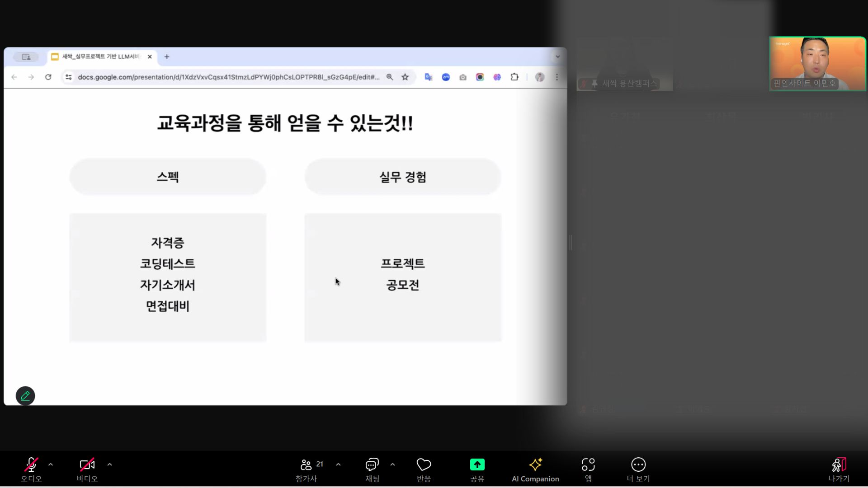This screenshot has width=868, height=488.
Task: Click the 면접대비 text on the slide
Action: point(168,306)
